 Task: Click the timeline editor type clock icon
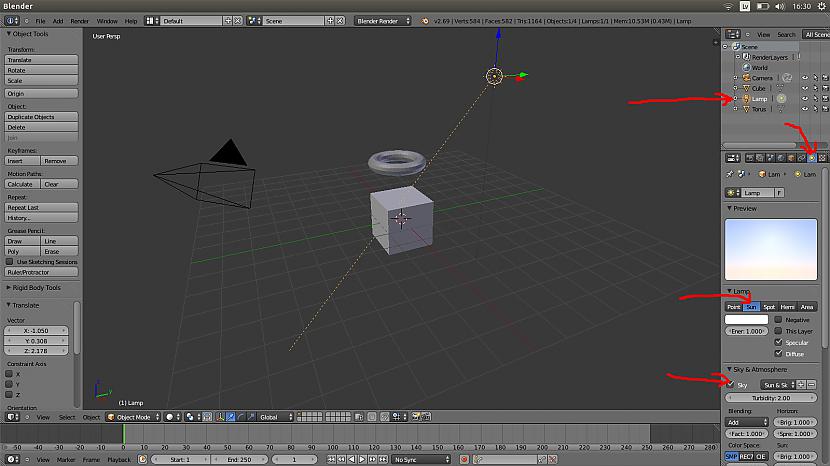click(x=11, y=459)
